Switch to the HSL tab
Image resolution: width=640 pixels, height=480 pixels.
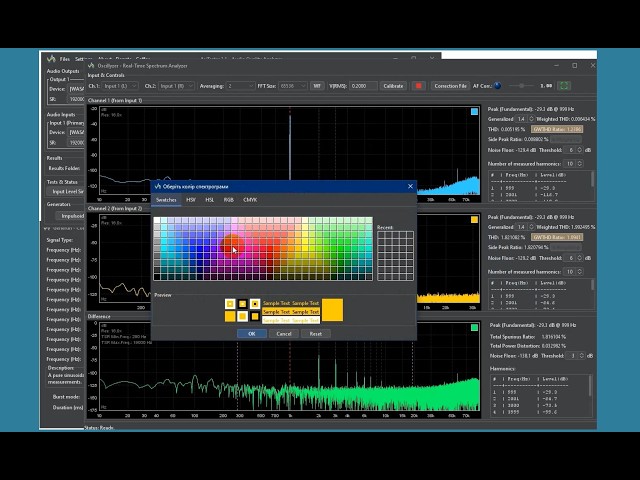click(x=209, y=200)
